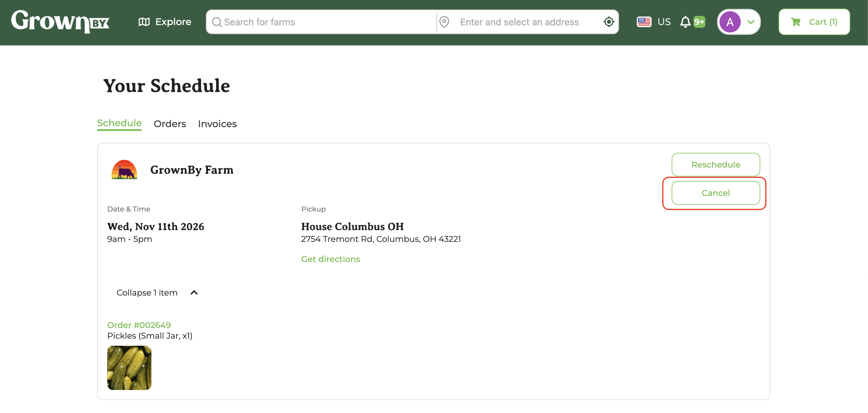The width and height of the screenshot is (868, 413).
Task: Click the Wed, Nov 11th 2026 date
Action: (156, 227)
